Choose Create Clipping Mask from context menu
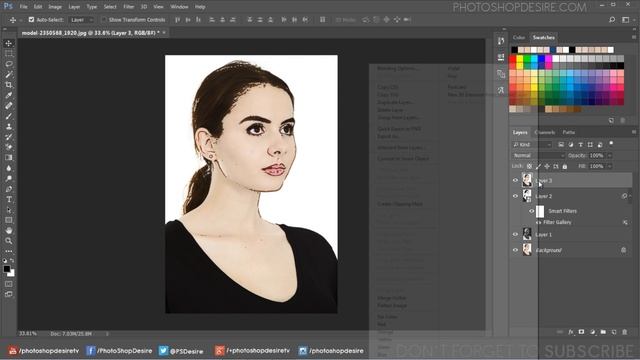 click(400, 204)
